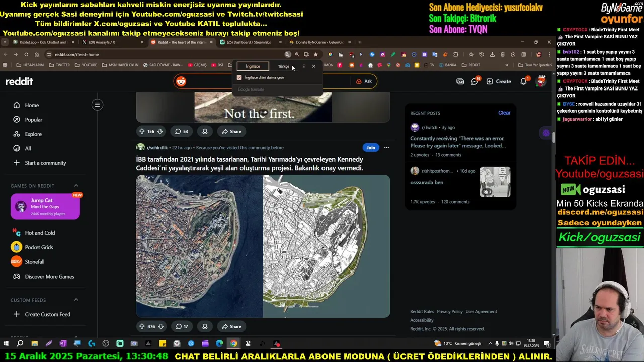Open the Reddit Rules link

click(x=422, y=311)
